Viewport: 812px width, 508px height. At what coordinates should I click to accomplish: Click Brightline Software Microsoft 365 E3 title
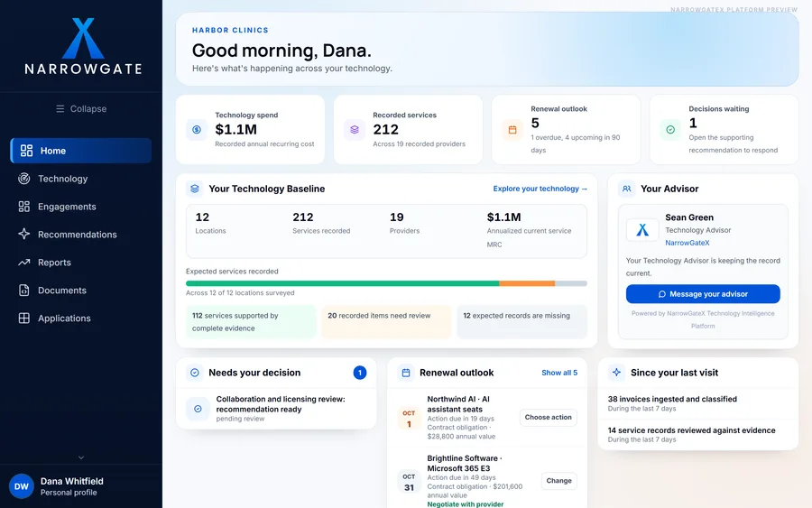[x=464, y=463]
